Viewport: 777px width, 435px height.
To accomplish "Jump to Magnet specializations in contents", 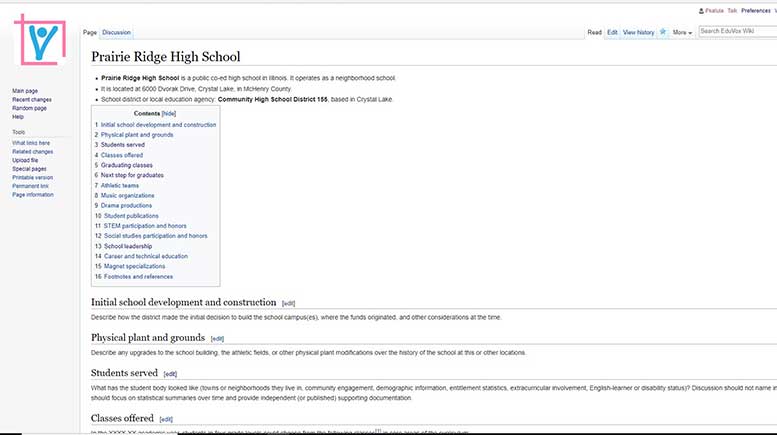I will coord(134,266).
